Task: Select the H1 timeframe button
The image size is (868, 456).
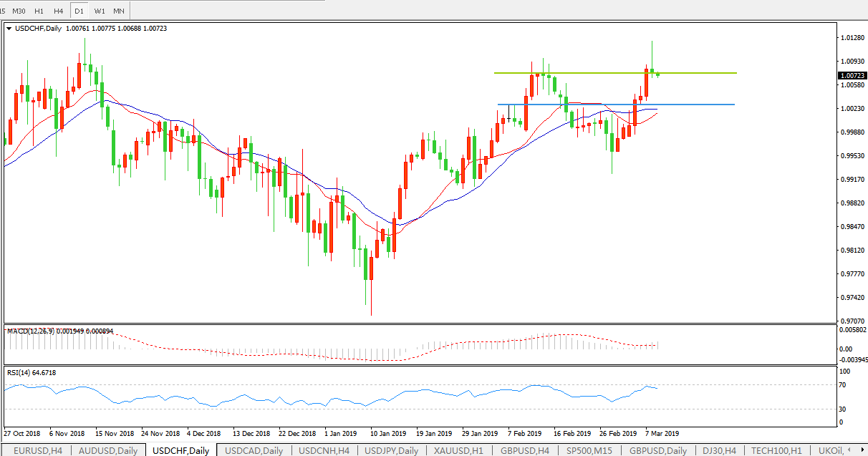Action: click(39, 11)
